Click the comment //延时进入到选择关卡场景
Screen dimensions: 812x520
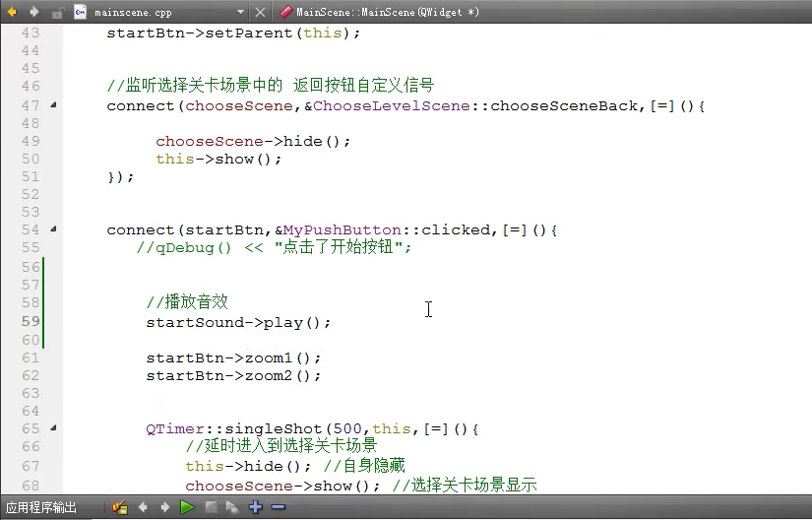[x=281, y=445]
